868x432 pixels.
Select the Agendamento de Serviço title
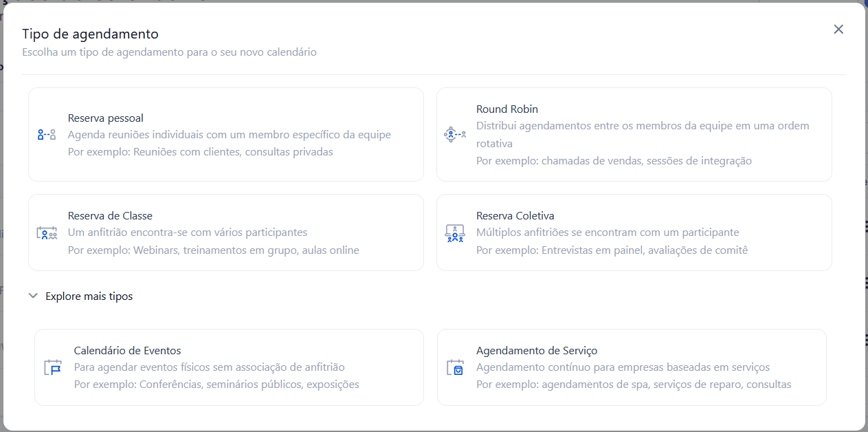point(537,351)
